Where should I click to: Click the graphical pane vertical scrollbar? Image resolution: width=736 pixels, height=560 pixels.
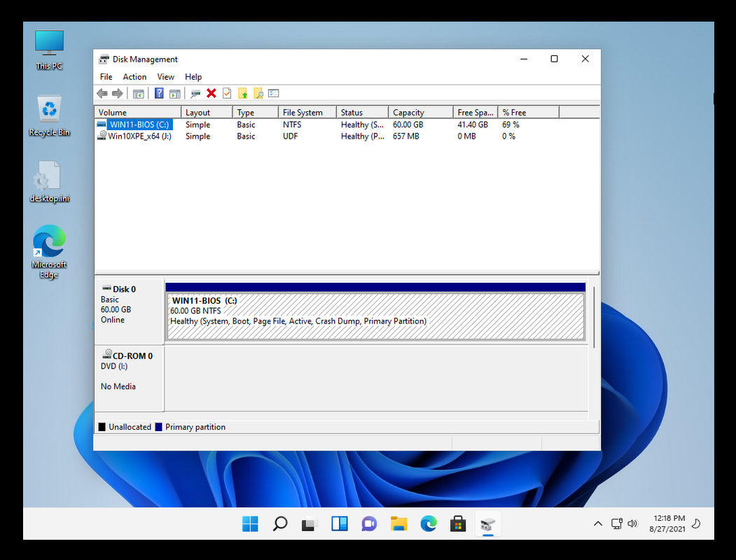tap(594, 318)
